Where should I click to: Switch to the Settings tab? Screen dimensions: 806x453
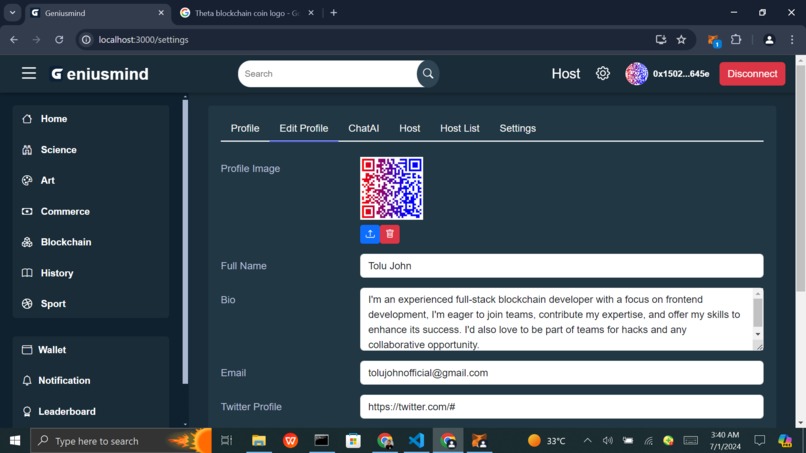[x=518, y=129]
